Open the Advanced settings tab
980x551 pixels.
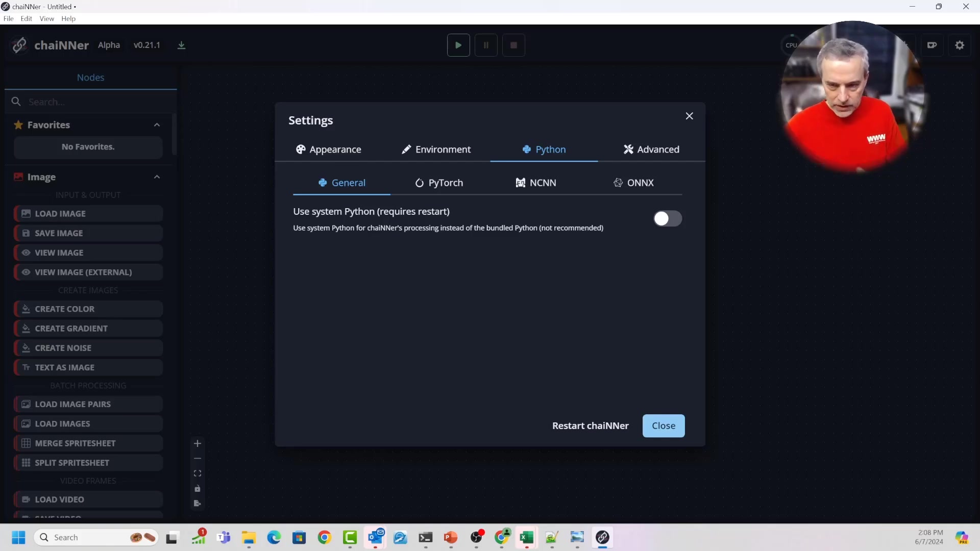coord(651,149)
